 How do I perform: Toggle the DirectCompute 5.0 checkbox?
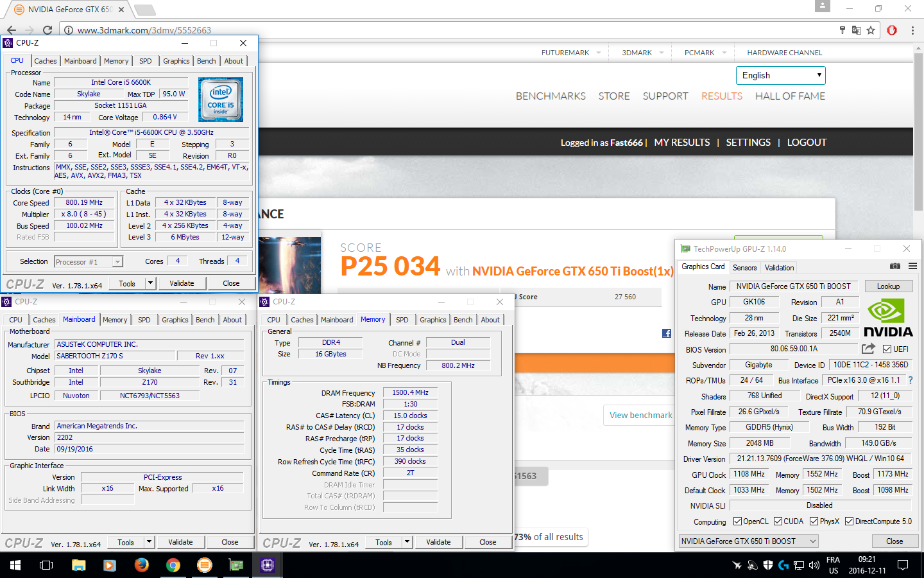(849, 521)
